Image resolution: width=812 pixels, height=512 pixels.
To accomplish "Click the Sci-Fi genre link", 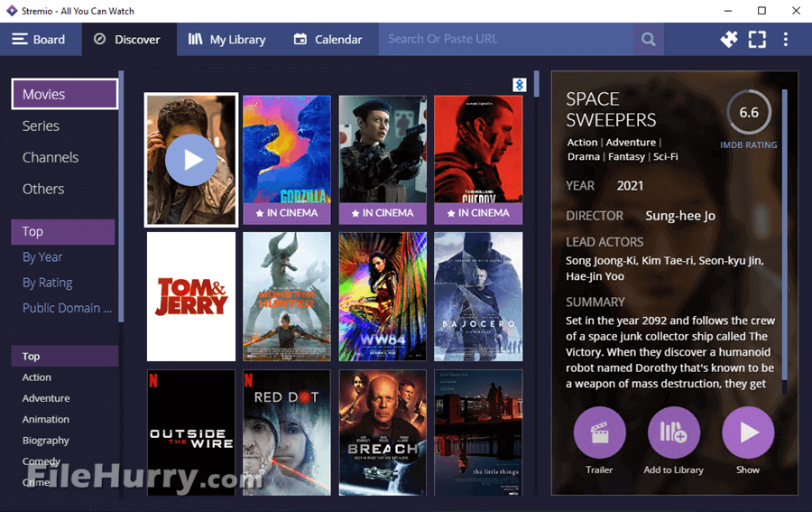I will [666, 156].
